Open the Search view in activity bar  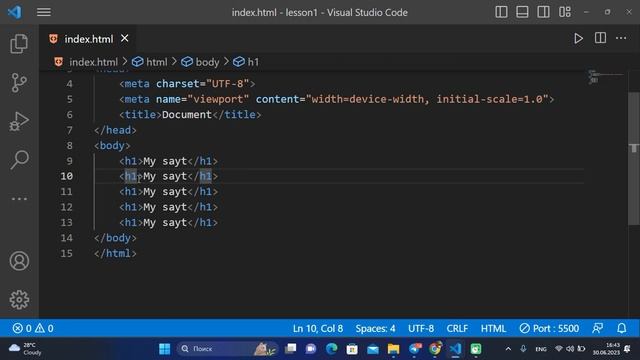coord(19,160)
